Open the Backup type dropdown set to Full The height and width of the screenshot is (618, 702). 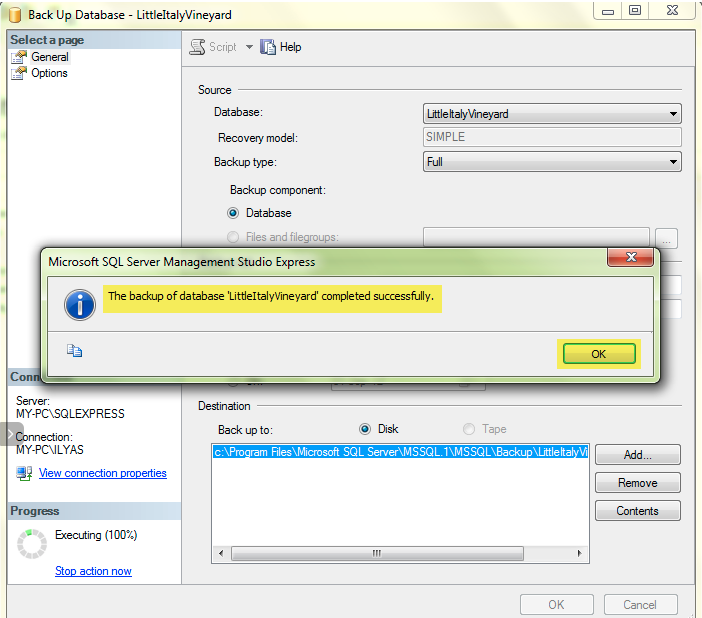pyautogui.click(x=552, y=162)
